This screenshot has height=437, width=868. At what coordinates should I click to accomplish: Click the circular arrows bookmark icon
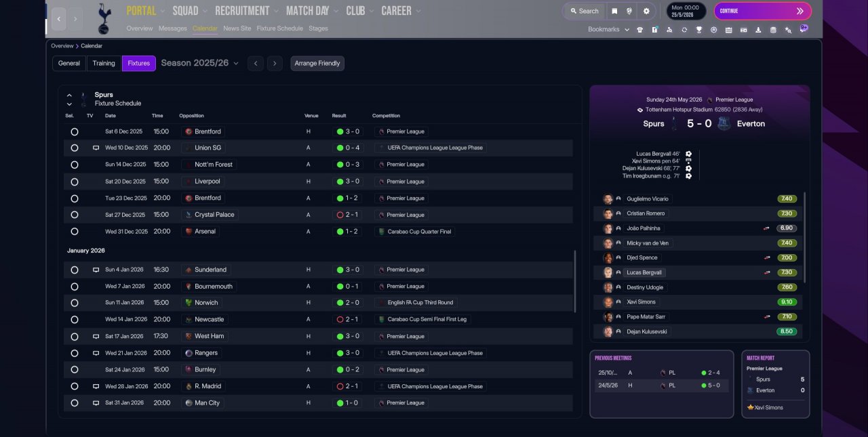(x=684, y=30)
